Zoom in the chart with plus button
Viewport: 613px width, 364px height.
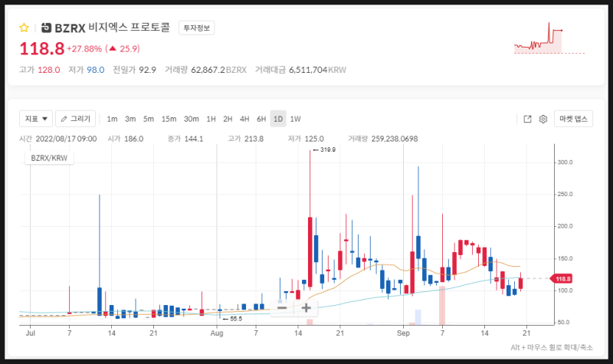tap(306, 308)
